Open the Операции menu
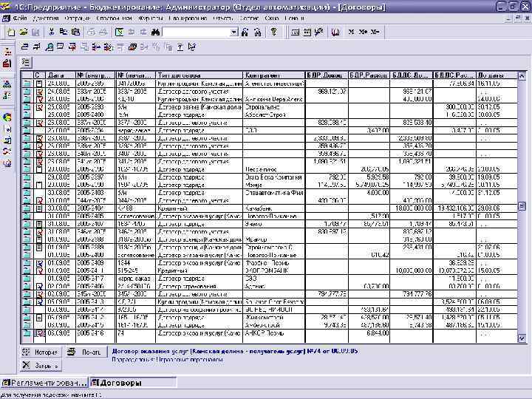Screen dimensions: 532x399 [x=77, y=18]
